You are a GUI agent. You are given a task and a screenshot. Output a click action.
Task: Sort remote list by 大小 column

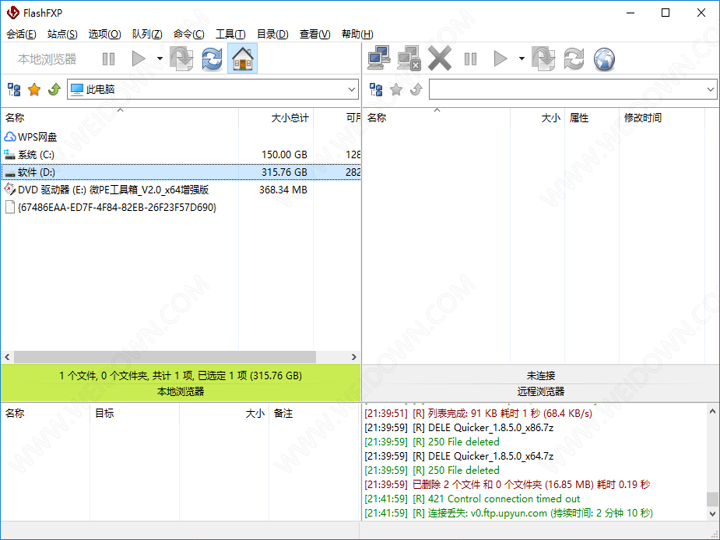537,118
